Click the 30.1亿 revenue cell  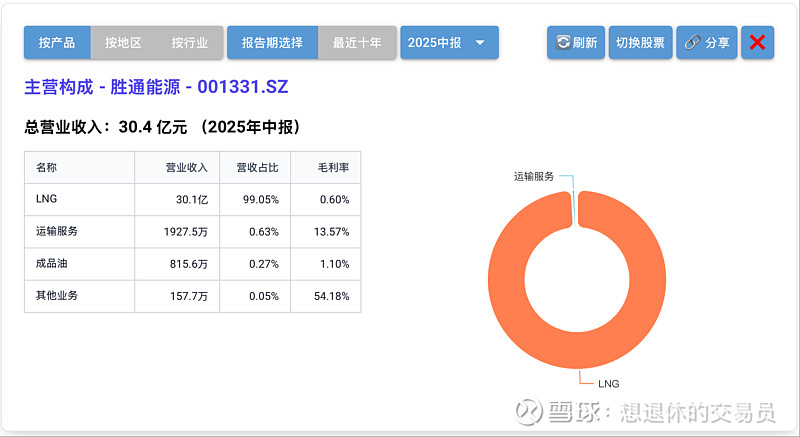click(177, 199)
